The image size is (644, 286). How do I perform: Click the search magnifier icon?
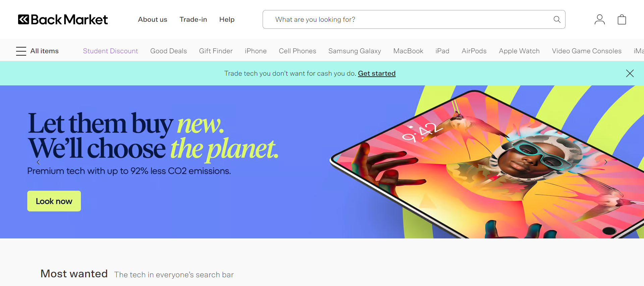tap(557, 19)
